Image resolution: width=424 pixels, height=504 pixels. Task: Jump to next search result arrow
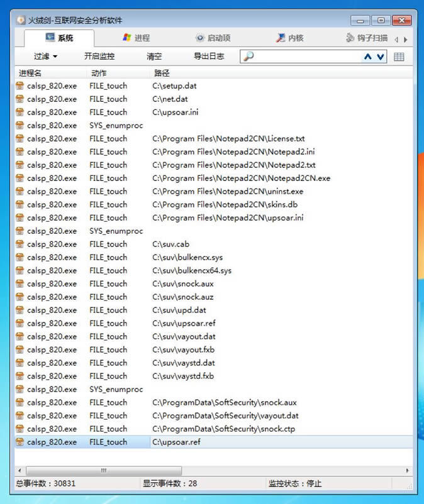(381, 57)
